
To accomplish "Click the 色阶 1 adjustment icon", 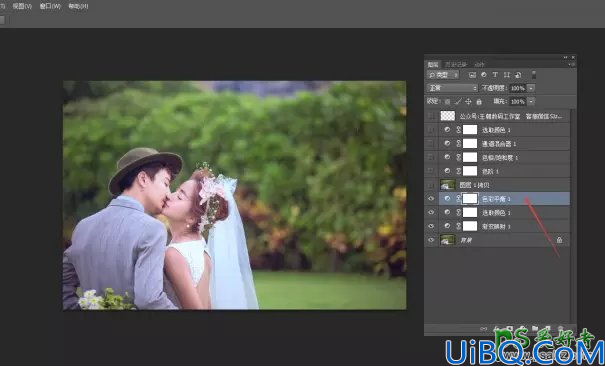I will pos(447,171).
